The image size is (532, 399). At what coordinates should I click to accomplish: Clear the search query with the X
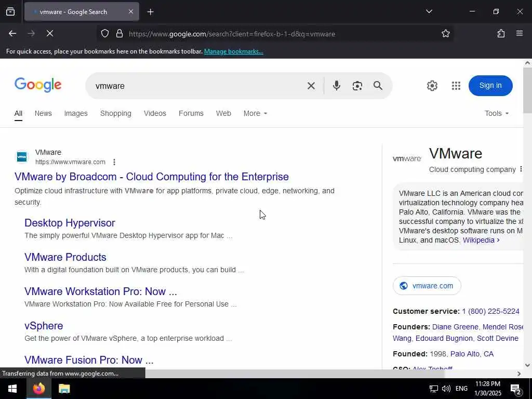pos(311,86)
